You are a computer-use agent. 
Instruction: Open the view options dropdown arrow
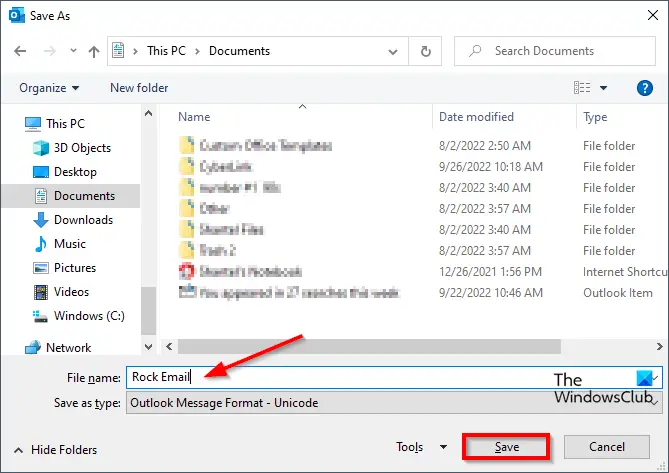point(603,88)
